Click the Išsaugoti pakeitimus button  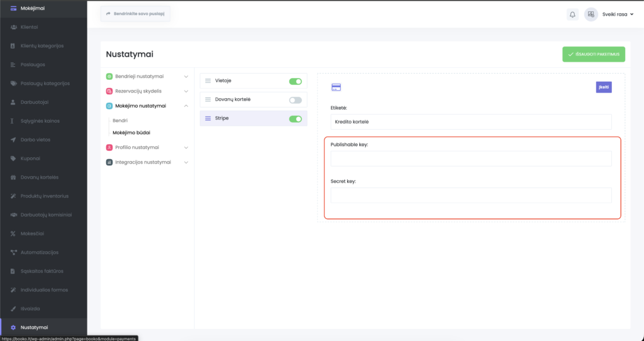tap(593, 54)
